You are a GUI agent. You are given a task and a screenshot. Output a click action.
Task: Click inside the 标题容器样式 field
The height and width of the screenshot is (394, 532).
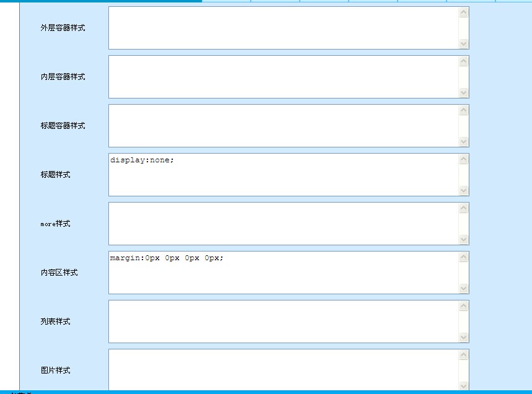(284, 126)
